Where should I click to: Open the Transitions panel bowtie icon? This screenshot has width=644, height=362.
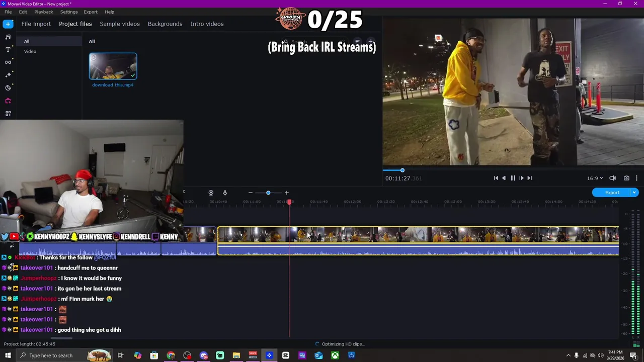coord(8,62)
